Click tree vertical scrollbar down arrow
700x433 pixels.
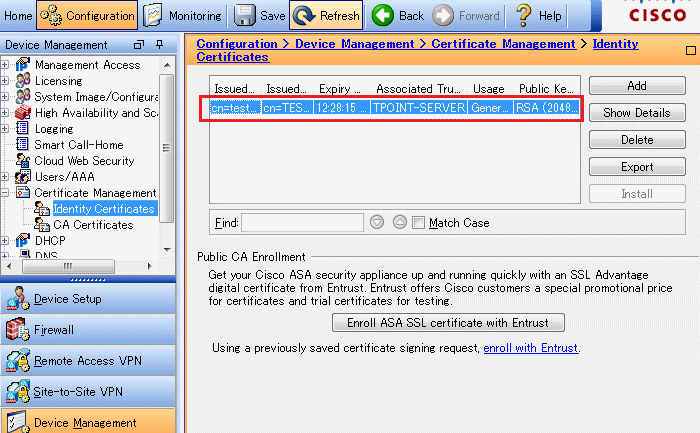tap(167, 250)
